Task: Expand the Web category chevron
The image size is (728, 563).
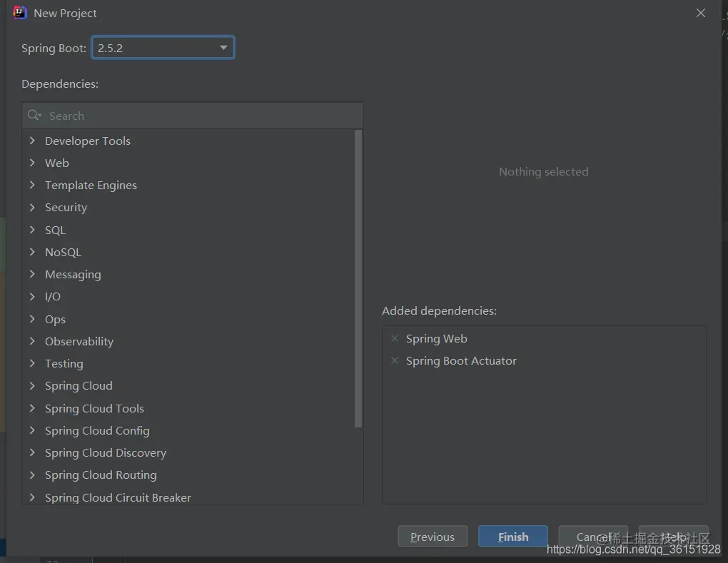Action: tap(32, 163)
